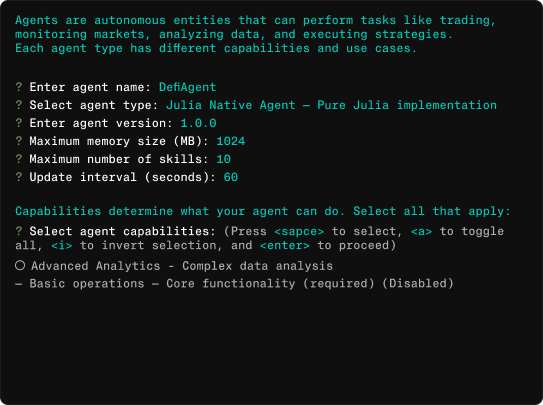Viewport: 543px width, 405px height.
Task: Click the DefiAgent name value
Action: pos(187,87)
